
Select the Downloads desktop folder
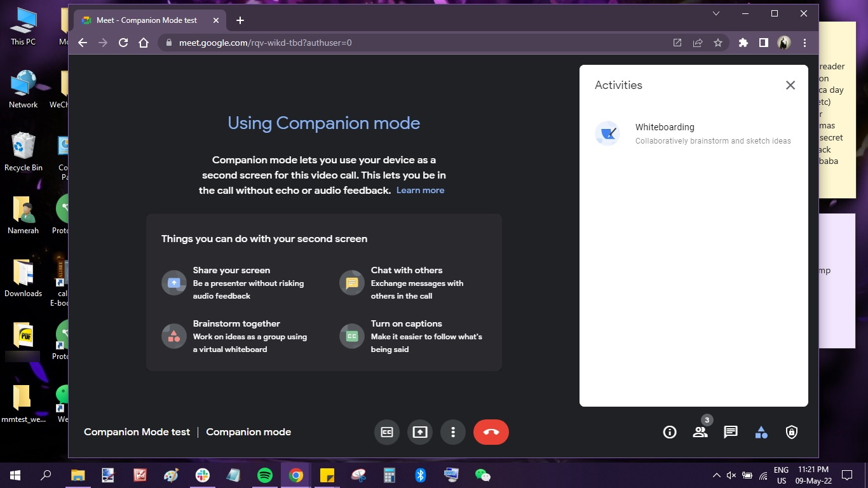24,278
